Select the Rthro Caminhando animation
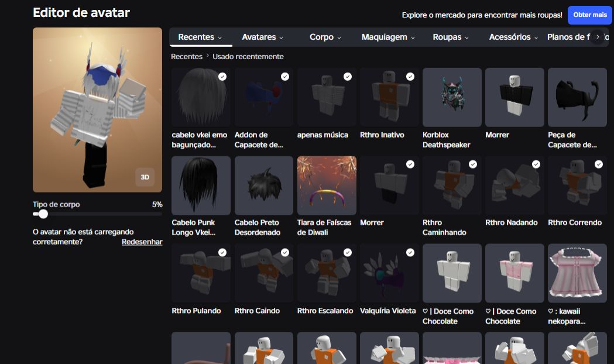Screen dimensions: 614x364 click(452, 185)
